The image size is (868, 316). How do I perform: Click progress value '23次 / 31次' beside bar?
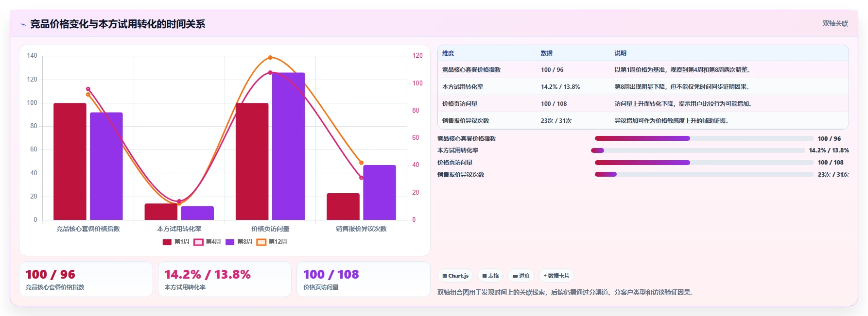pos(833,175)
